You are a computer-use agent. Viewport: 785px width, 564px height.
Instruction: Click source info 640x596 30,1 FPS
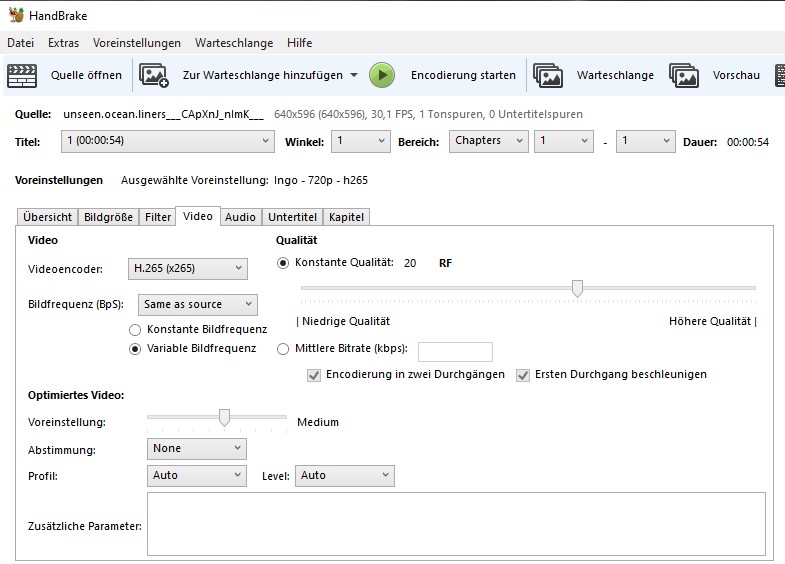point(428,115)
